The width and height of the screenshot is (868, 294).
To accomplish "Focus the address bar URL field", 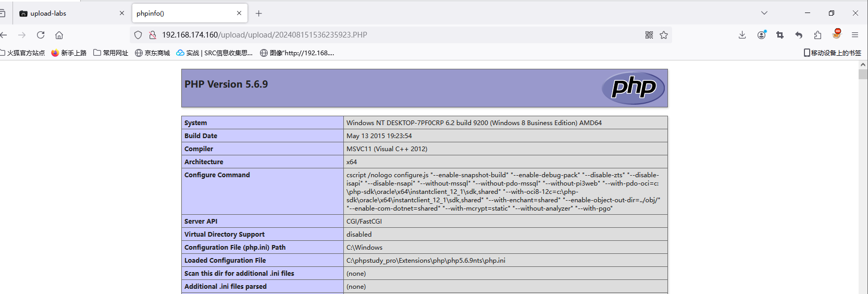I will [401, 35].
